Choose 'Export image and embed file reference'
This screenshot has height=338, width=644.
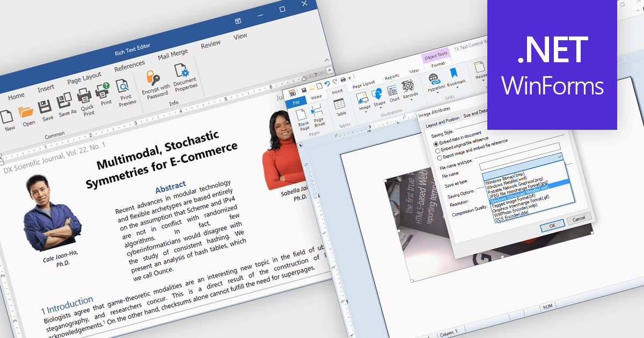click(x=440, y=158)
